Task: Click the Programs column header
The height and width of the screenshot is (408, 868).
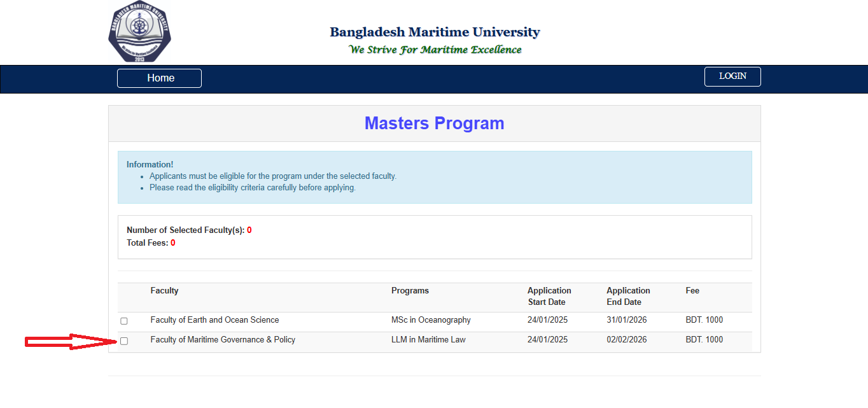Action: click(x=410, y=291)
